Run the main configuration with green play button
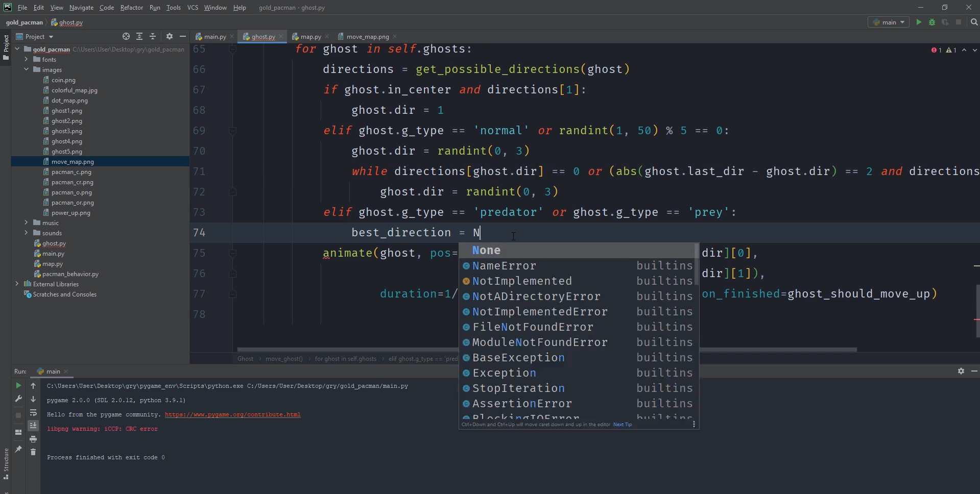 (x=919, y=22)
